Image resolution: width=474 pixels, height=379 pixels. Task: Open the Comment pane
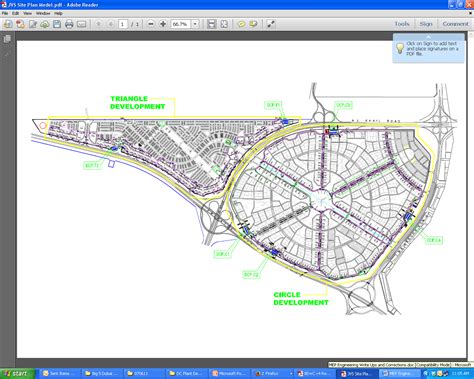tap(455, 24)
